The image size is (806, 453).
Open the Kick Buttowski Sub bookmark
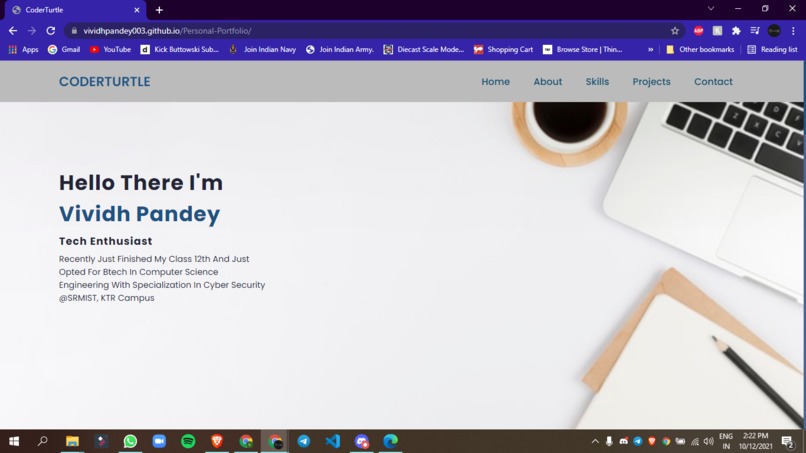[180, 49]
